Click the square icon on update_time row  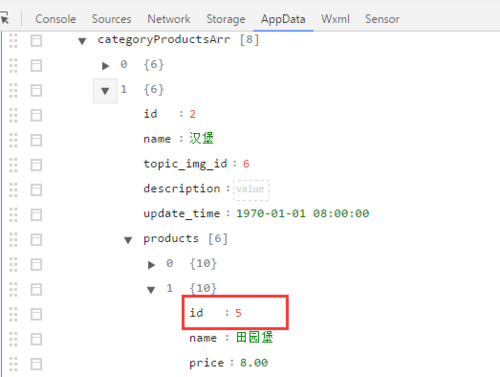(36, 215)
